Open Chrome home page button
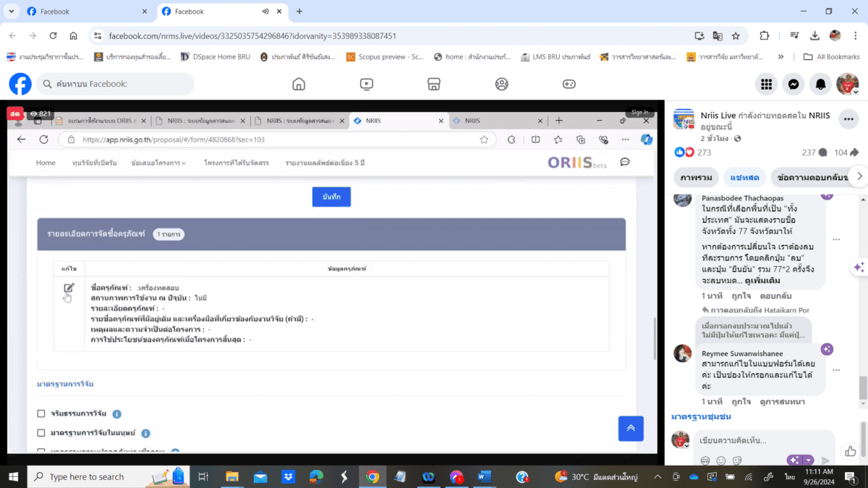This screenshot has width=868, height=488. tap(73, 35)
